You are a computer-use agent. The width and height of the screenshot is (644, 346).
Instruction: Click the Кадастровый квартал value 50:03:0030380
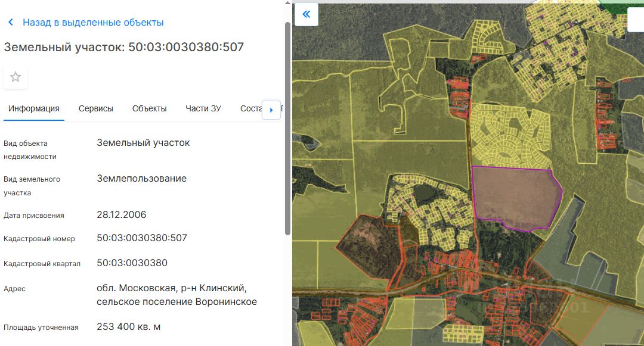click(132, 263)
